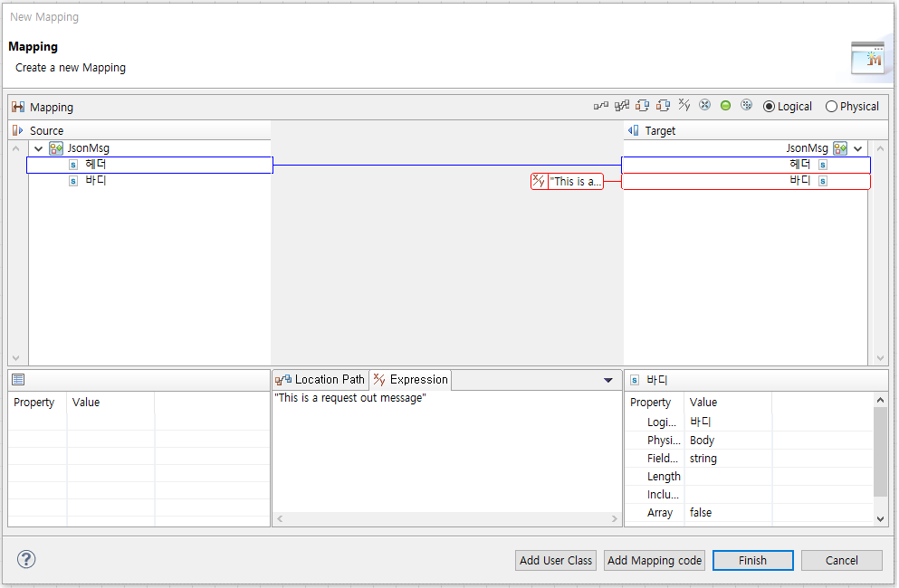Click the copy source structure icon
Viewport: 899px width, 588px height.
pyautogui.click(x=643, y=105)
